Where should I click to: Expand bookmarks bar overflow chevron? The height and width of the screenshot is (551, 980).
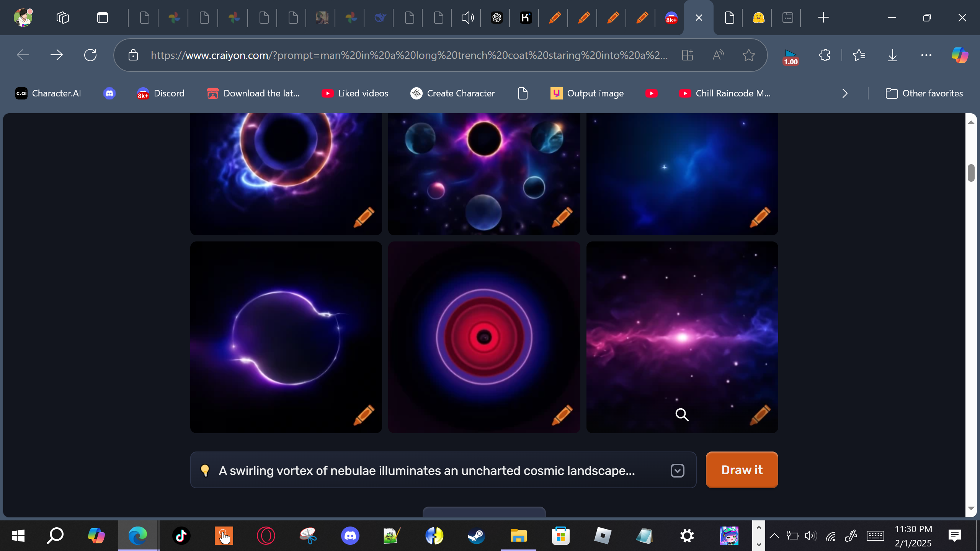(x=845, y=93)
